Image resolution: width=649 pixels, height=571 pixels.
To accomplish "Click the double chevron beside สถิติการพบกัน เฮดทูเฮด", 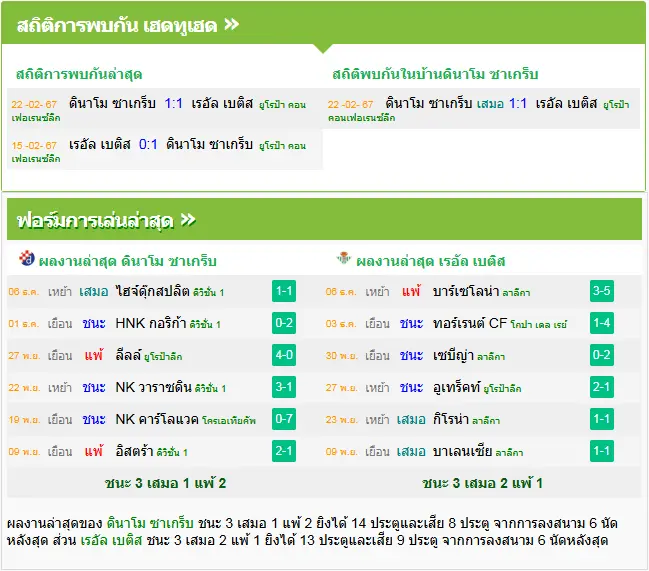I will [231, 24].
